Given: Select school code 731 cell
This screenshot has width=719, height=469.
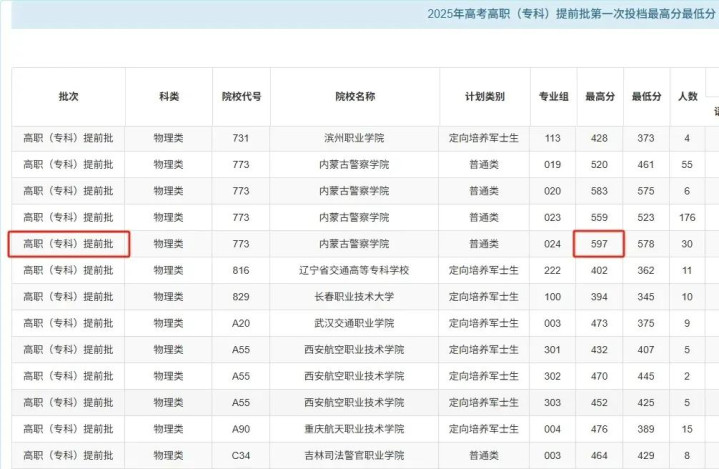Looking at the screenshot, I should point(241,138).
